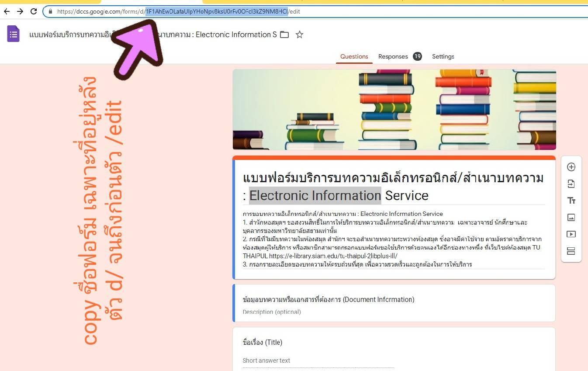
Task: Open Google Forms home purple icon
Action: click(x=14, y=34)
